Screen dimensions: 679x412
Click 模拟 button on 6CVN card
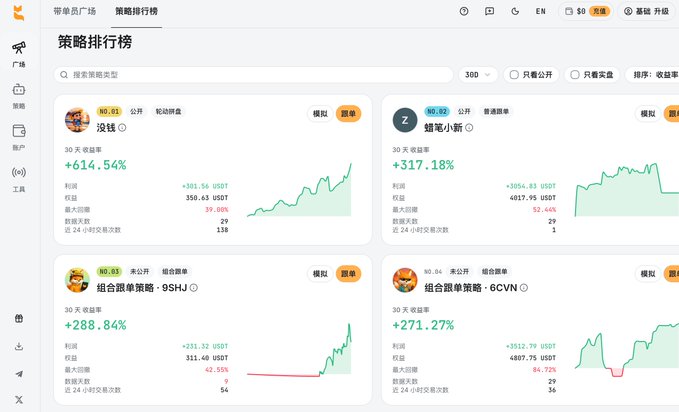tap(648, 274)
